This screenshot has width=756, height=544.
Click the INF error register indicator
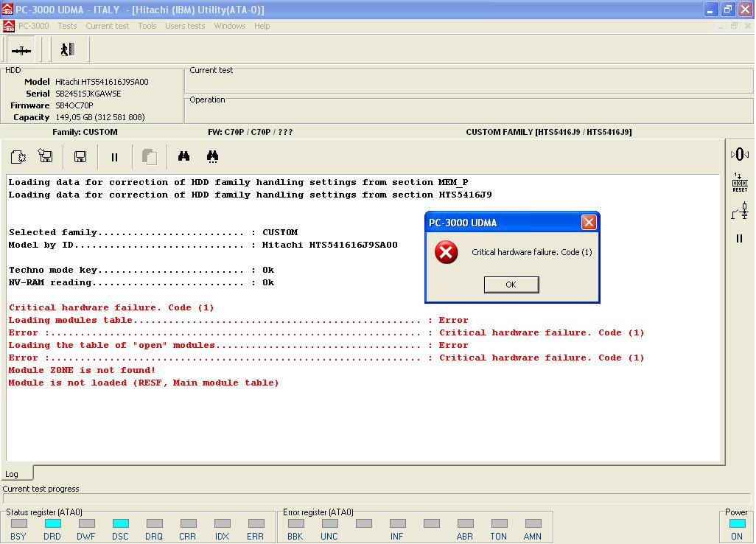(397, 523)
